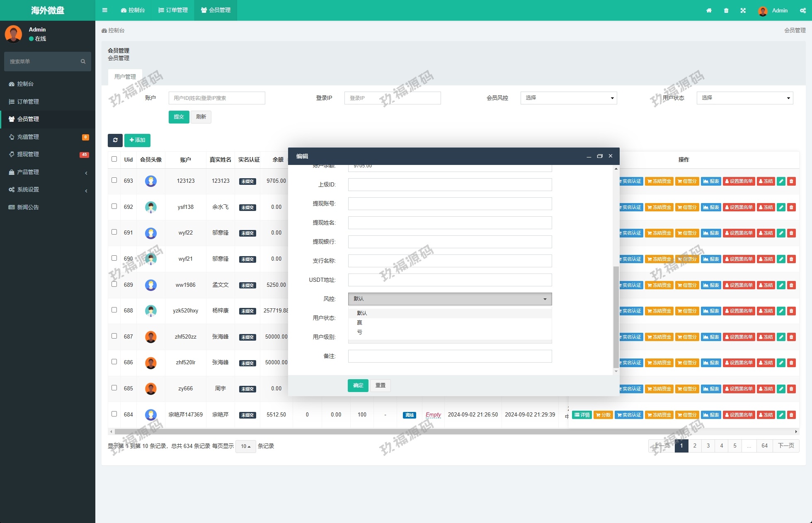812x523 pixels.
Task: Click the USDT地址 input field
Action: click(x=450, y=280)
